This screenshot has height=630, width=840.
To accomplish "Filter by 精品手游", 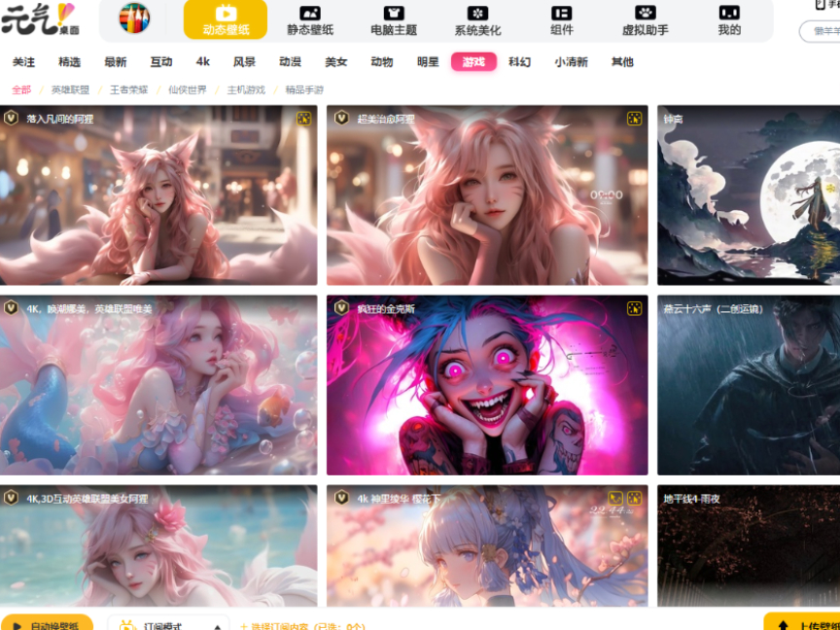I will pyautogui.click(x=304, y=90).
